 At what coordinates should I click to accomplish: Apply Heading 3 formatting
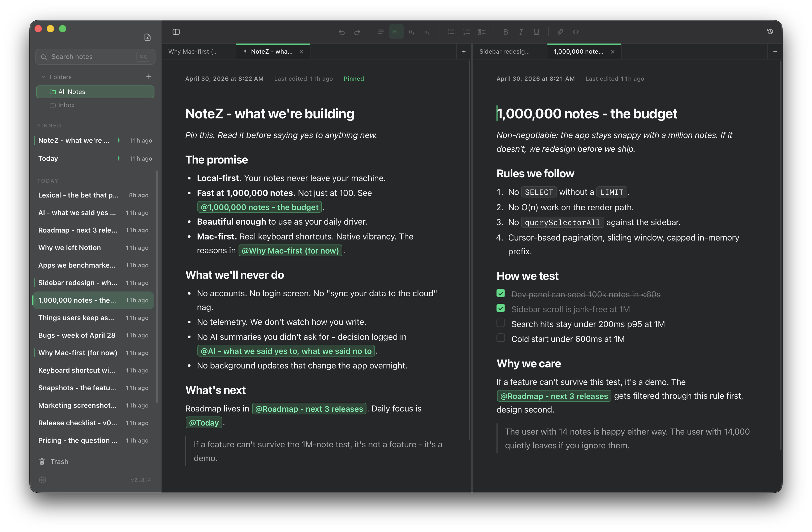tap(427, 32)
